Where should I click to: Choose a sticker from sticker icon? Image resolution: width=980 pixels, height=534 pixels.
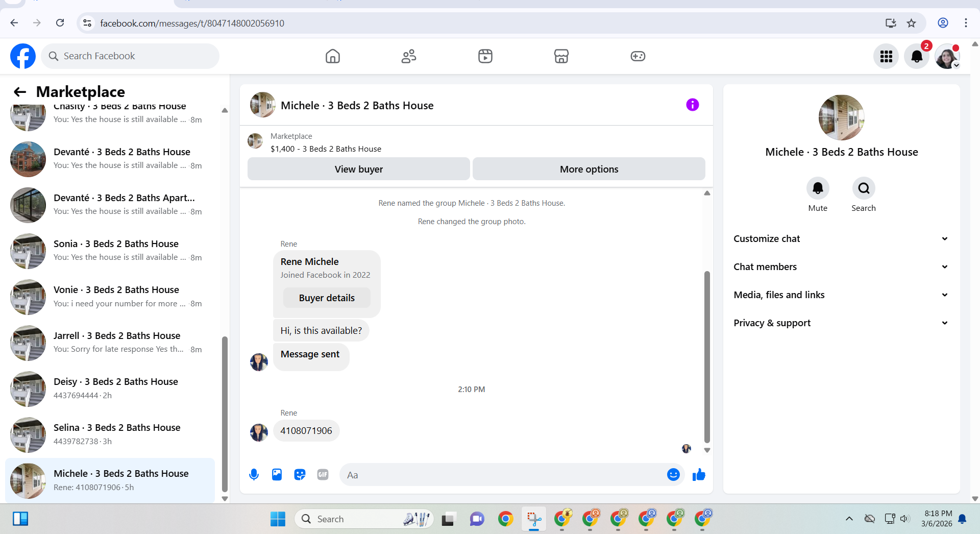tap(300, 475)
